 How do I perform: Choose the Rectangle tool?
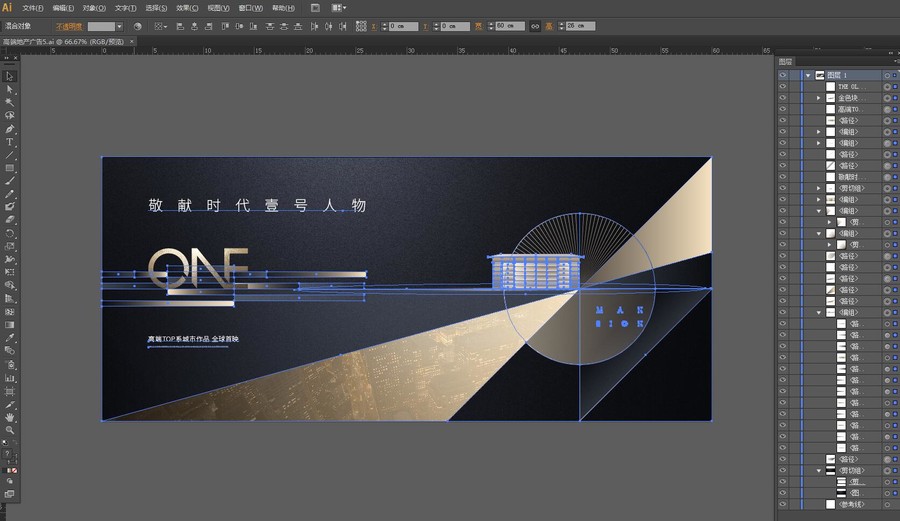[10, 168]
